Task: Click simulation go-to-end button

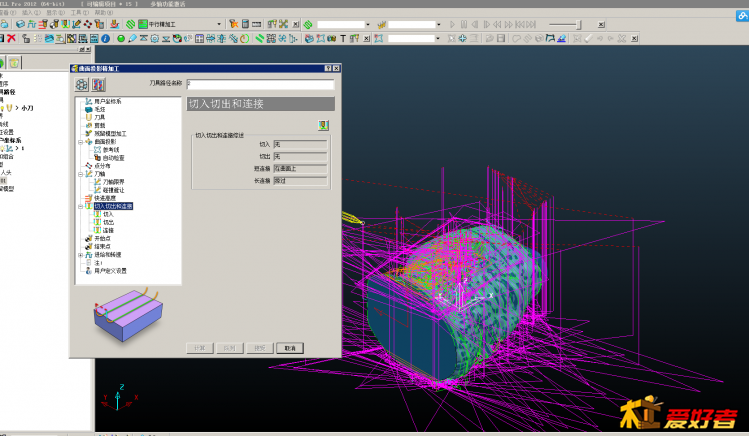Action: [531, 24]
